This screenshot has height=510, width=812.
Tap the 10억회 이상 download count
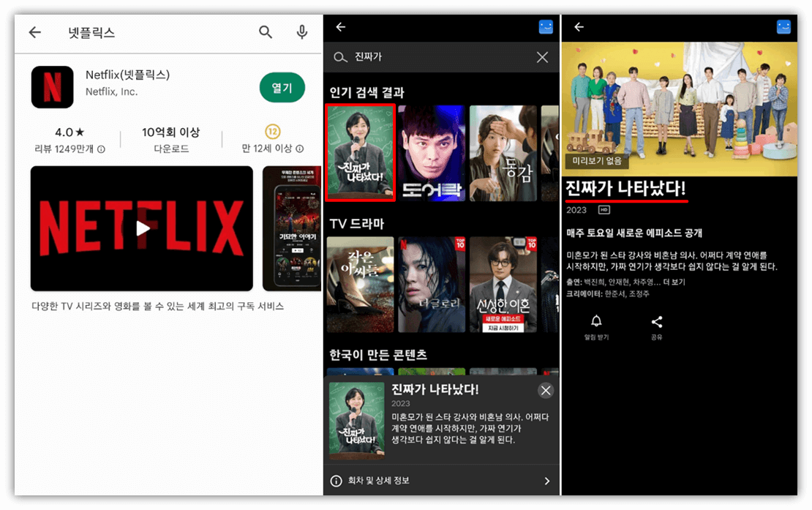(171, 132)
